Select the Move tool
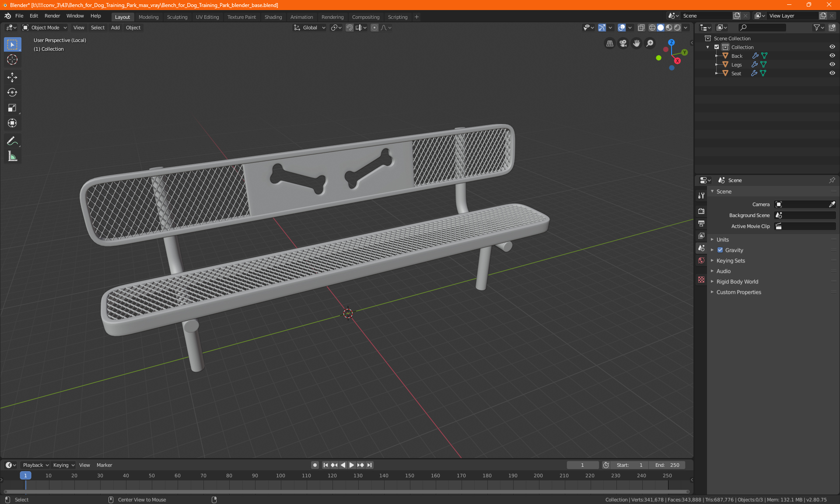The image size is (840, 504). click(12, 77)
